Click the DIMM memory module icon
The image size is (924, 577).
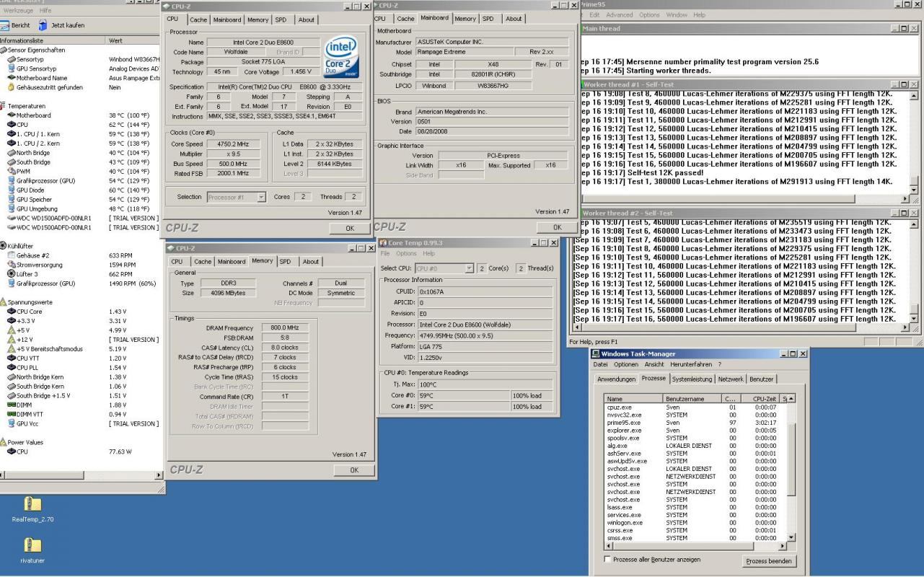(x=11, y=405)
